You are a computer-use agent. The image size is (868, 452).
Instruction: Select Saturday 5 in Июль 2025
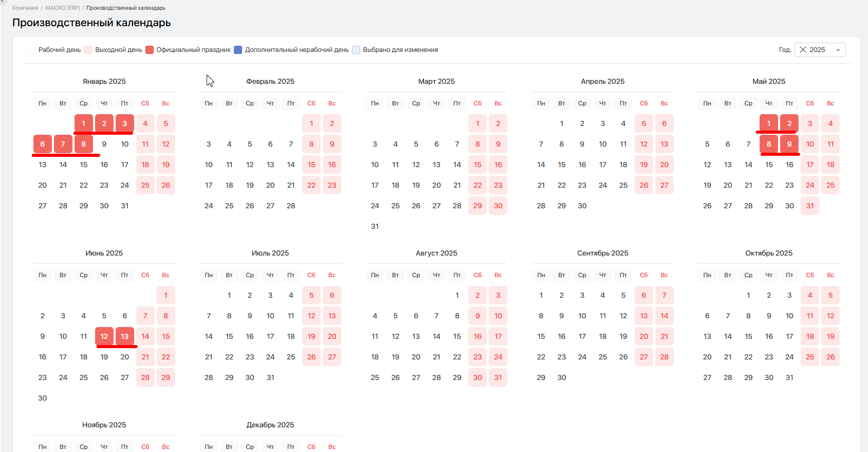point(311,295)
